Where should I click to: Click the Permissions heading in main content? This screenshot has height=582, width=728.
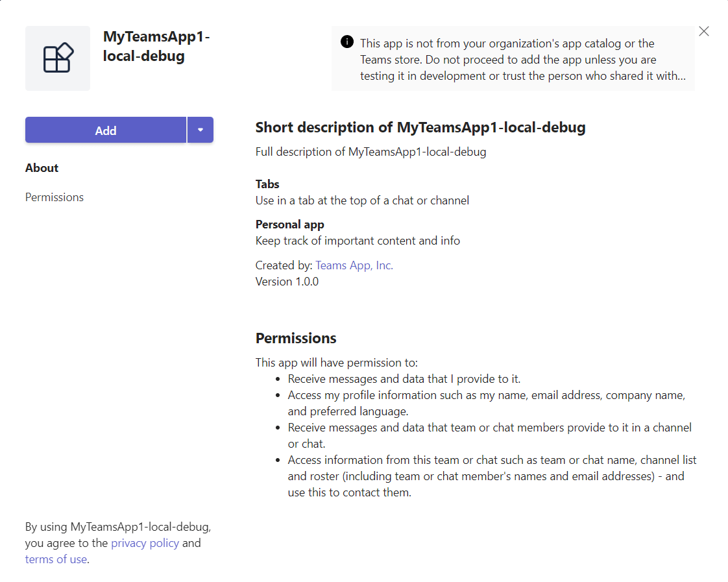(x=296, y=338)
